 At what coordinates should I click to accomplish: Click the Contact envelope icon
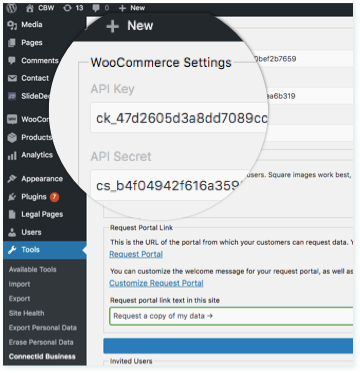pyautogui.click(x=12, y=78)
